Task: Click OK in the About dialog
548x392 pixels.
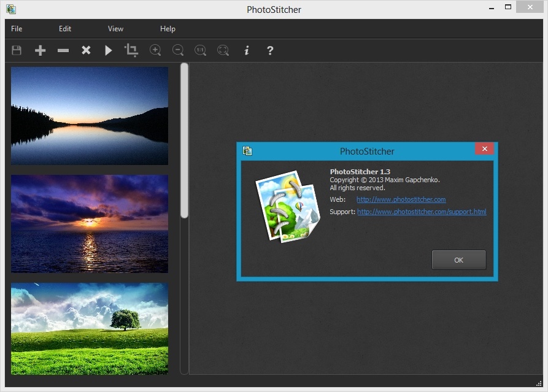Action: pyautogui.click(x=458, y=259)
